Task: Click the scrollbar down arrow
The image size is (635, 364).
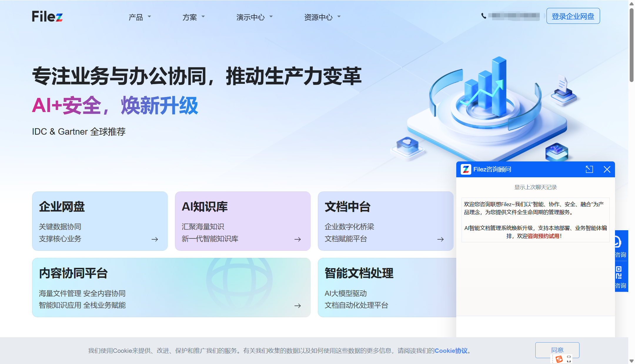Action: 632,361
